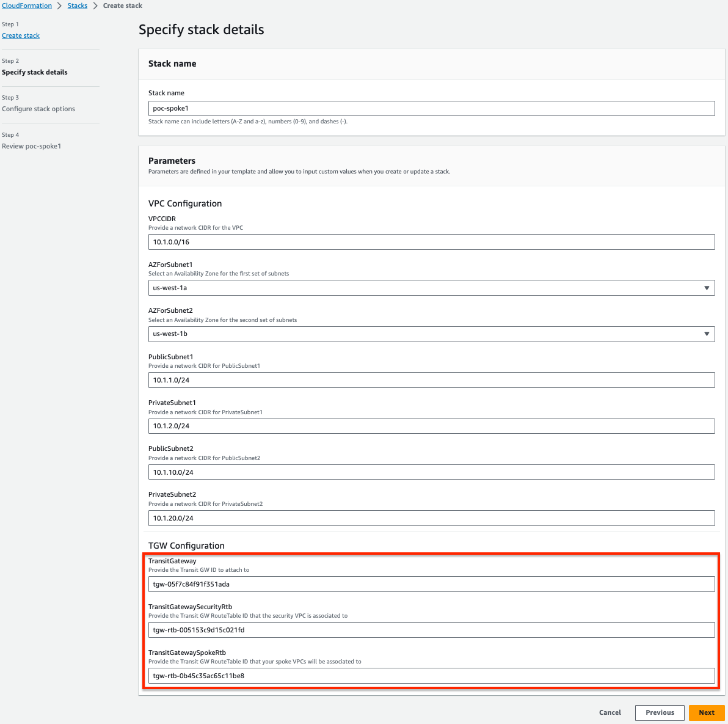Edit the PublicSubnet2 CIDR field
The width and height of the screenshot is (728, 724).
pyautogui.click(x=431, y=472)
